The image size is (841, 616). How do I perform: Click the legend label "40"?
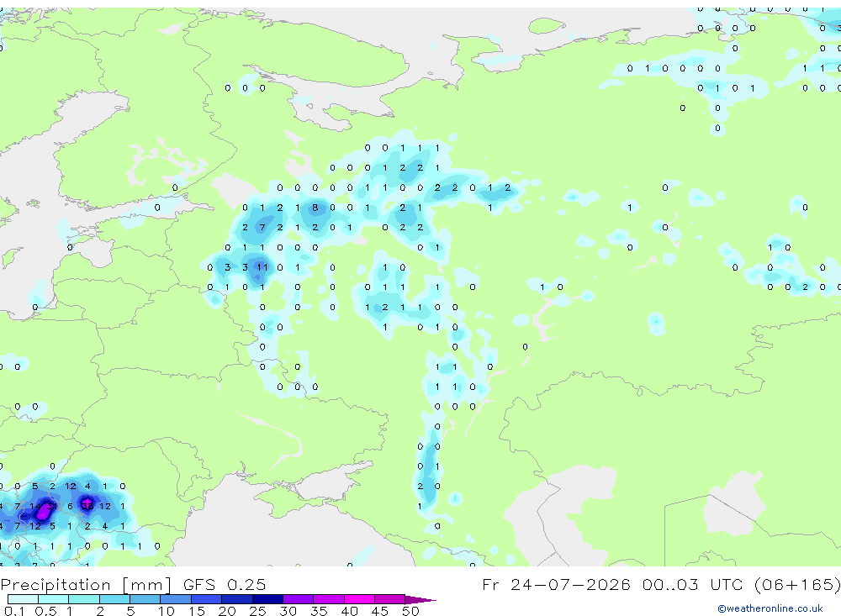tap(350, 611)
